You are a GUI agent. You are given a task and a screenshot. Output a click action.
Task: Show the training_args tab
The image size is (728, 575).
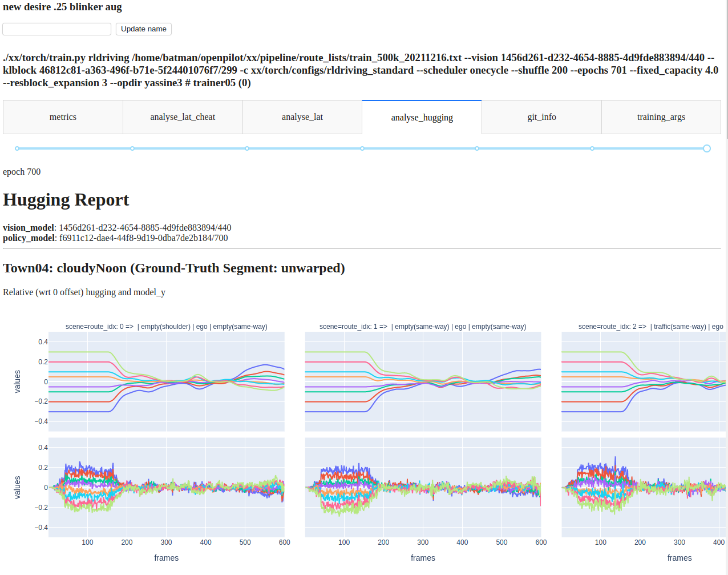pos(661,117)
